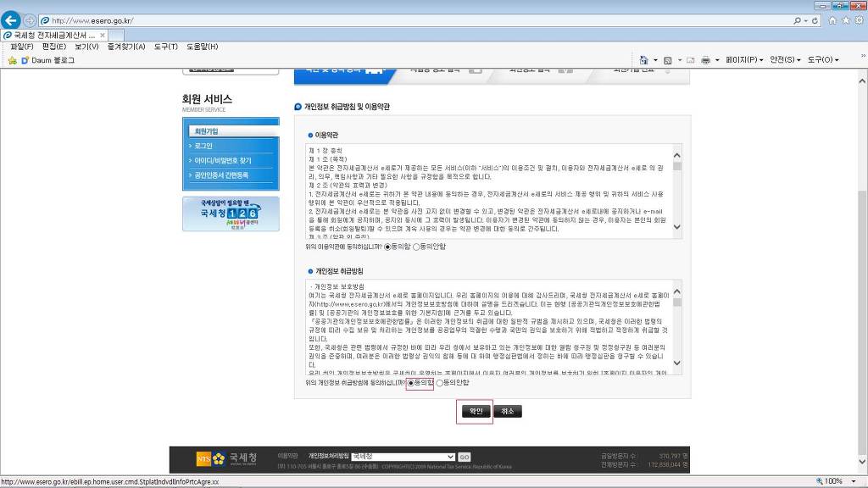
Task: Click the 이용약관 link in footer
Action: [288, 456]
